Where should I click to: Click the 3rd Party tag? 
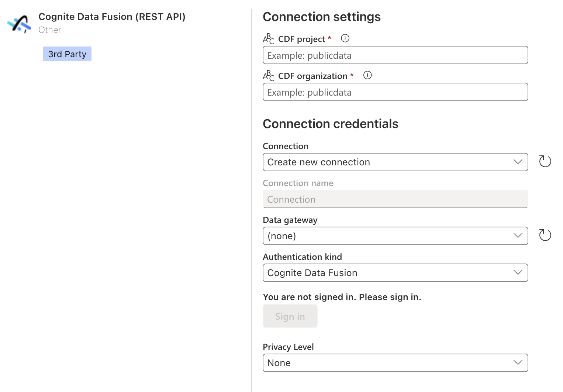(67, 54)
